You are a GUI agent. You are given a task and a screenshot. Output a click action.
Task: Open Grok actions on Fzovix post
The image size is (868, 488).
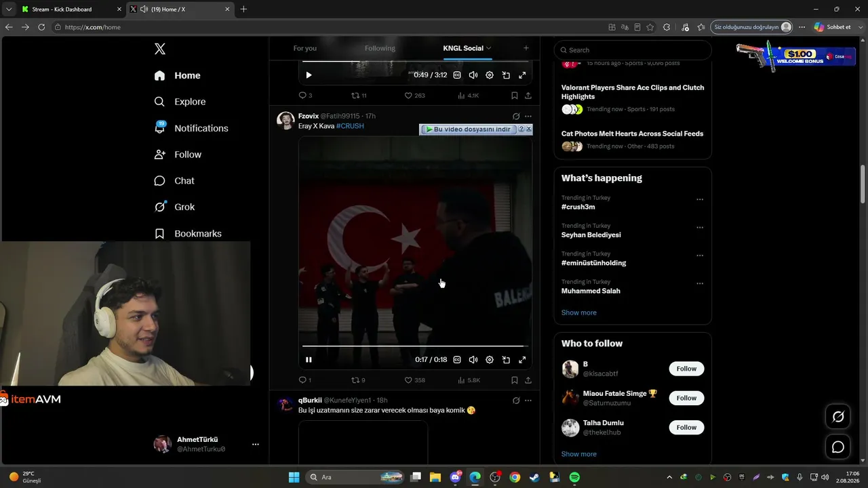coord(516,117)
